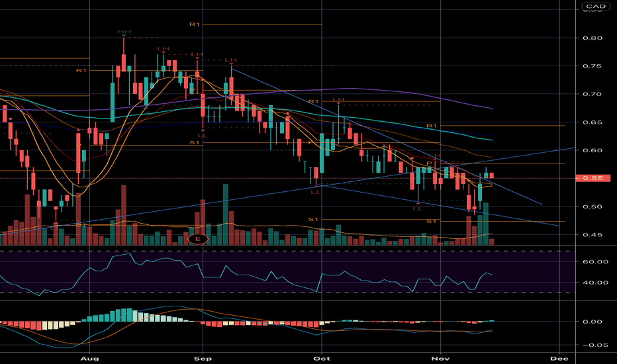Click the earnings 'E' marker on the chart
The height and width of the screenshot is (364, 617).
click(197, 239)
